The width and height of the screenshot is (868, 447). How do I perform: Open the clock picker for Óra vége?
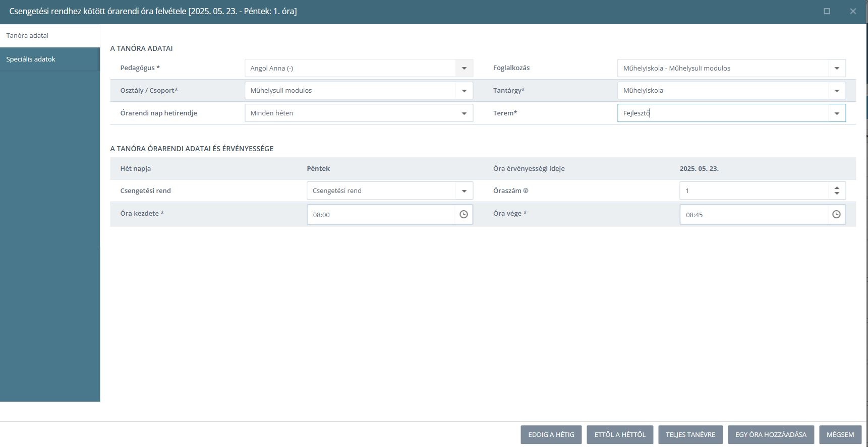[x=836, y=214]
